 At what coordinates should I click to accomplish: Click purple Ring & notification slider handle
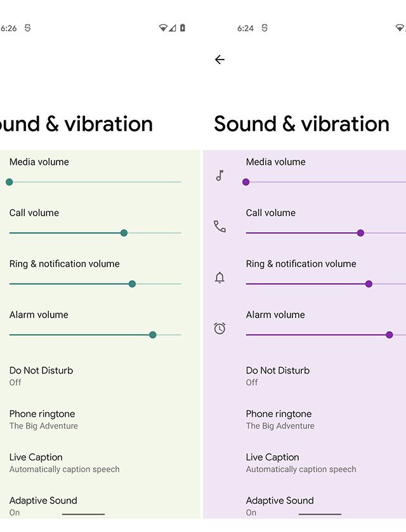click(369, 284)
